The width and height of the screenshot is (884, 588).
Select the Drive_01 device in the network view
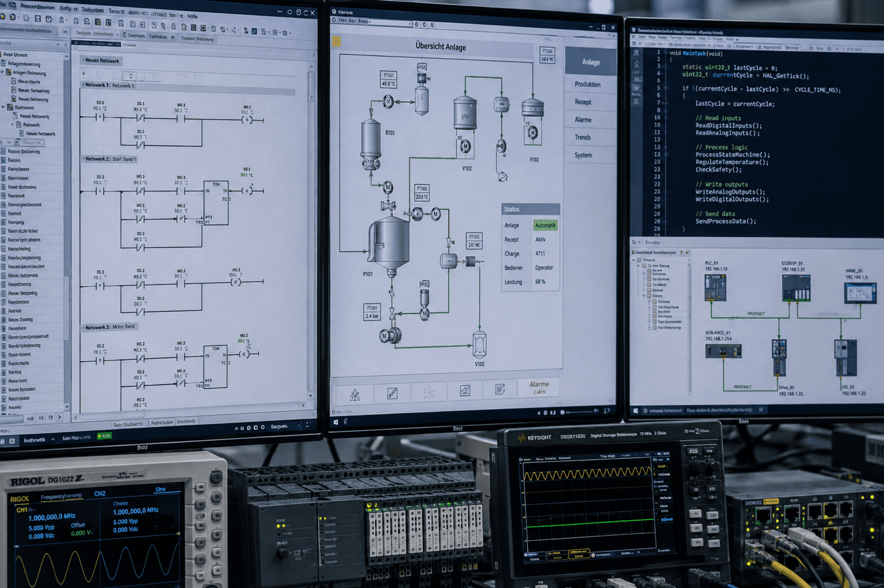779,357
